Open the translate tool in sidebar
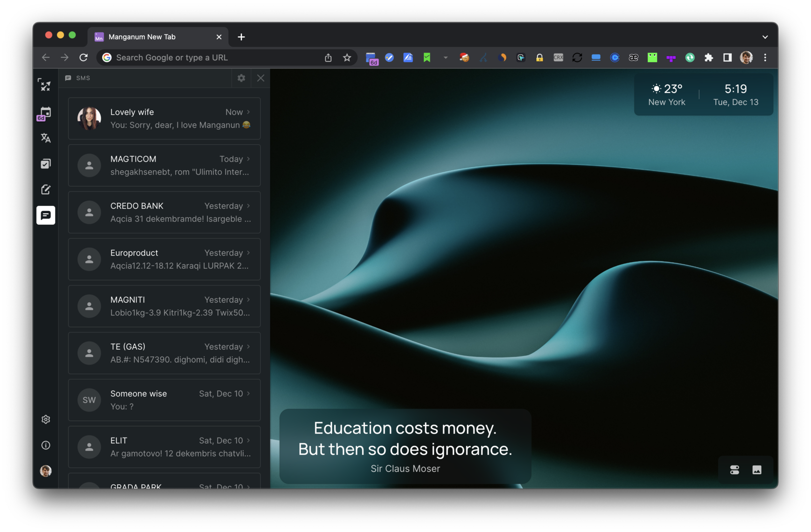This screenshot has width=811, height=532. (46, 138)
